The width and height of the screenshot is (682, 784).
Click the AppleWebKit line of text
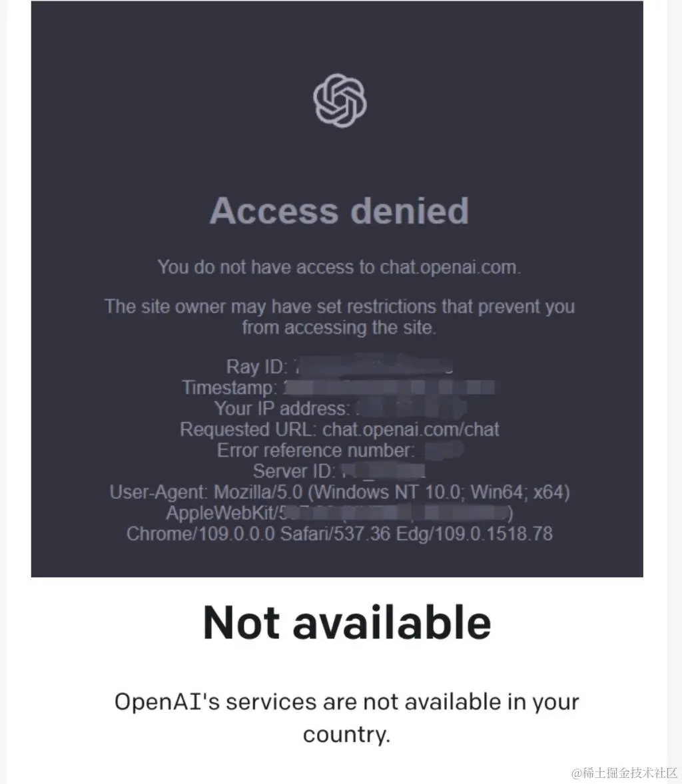339,513
